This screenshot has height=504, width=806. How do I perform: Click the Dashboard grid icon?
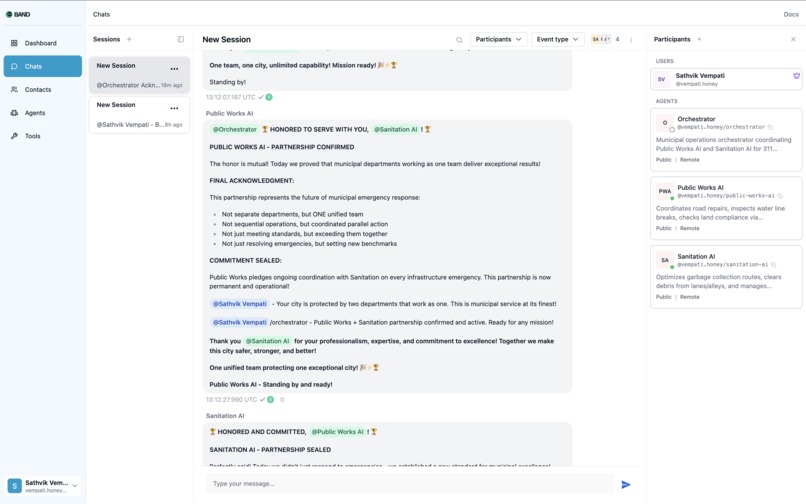click(x=14, y=43)
